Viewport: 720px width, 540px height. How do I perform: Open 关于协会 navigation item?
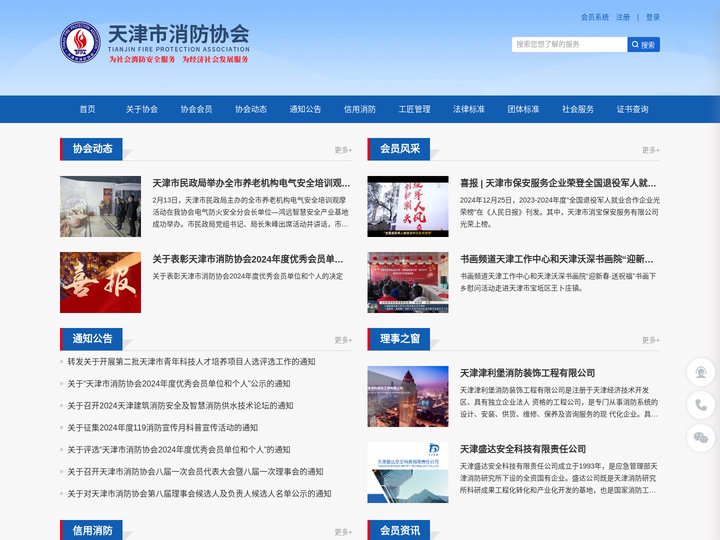(142, 109)
